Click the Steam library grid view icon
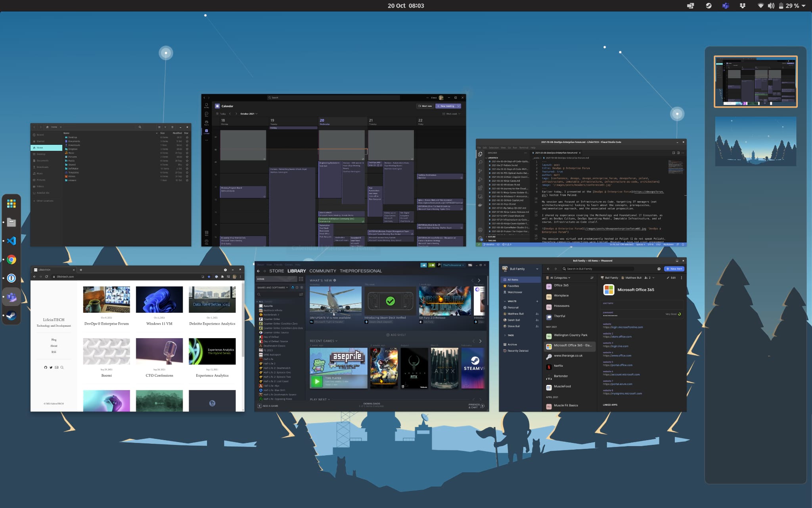 (301, 279)
